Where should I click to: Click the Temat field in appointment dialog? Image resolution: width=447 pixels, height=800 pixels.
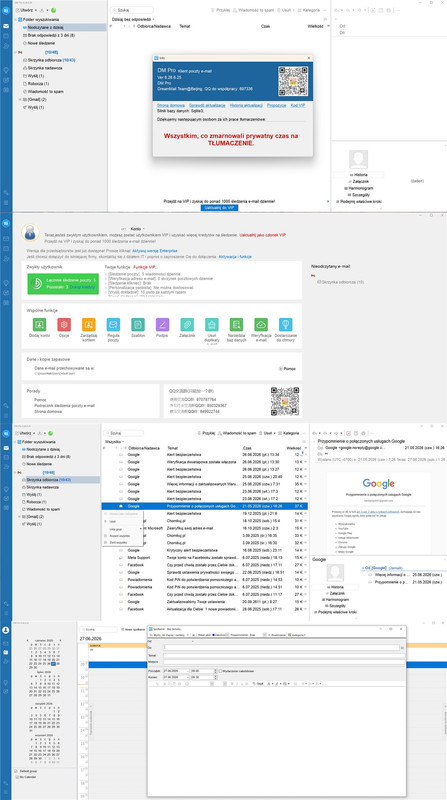(x=284, y=656)
